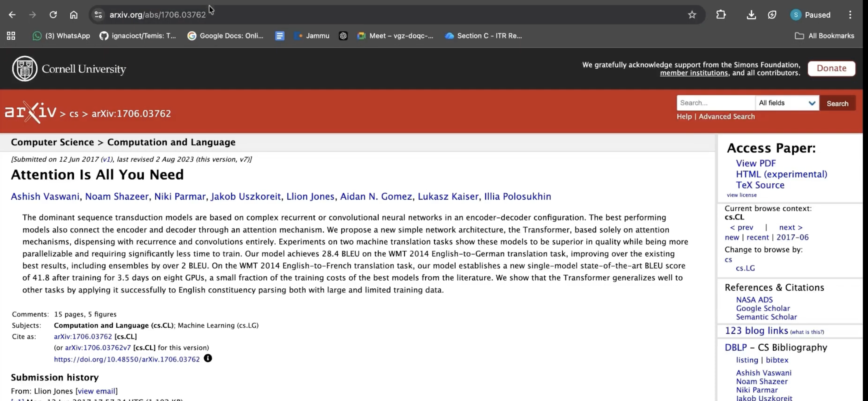Open the View PDF link
868x401 pixels.
(756, 163)
